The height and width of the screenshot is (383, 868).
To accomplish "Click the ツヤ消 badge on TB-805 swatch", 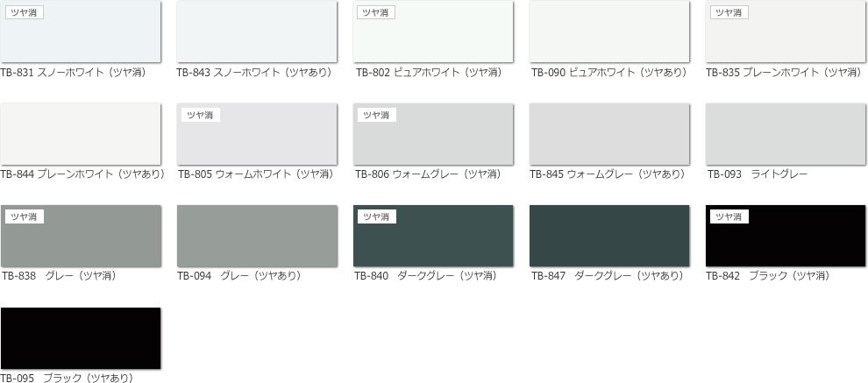I will point(200,115).
